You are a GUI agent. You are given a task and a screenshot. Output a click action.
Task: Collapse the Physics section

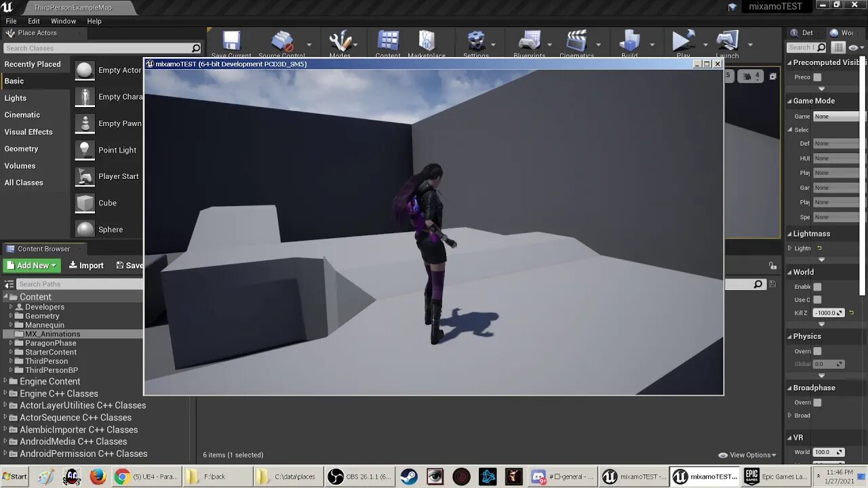tap(789, 336)
